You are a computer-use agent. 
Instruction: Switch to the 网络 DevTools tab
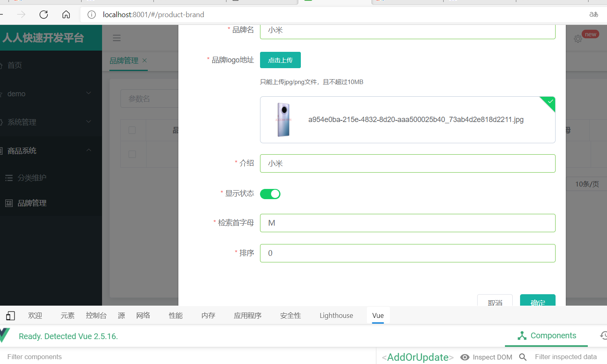point(143,315)
